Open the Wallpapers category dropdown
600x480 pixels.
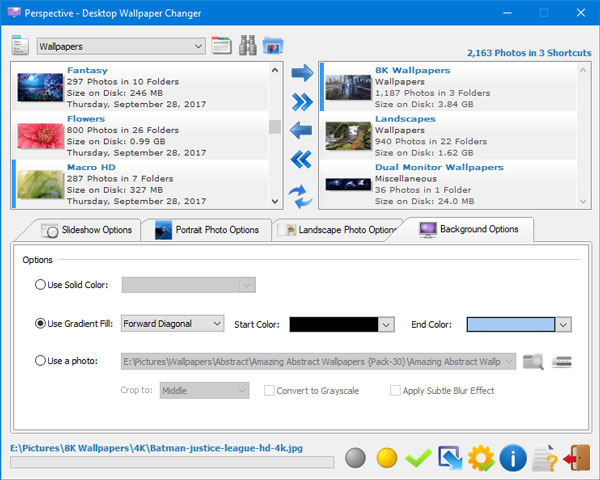pyautogui.click(x=120, y=46)
